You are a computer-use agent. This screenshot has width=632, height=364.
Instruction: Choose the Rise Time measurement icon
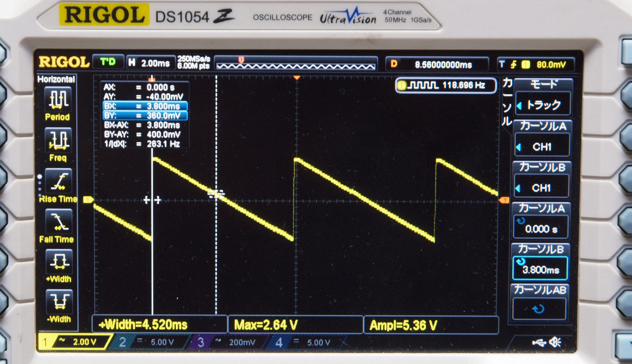click(59, 181)
